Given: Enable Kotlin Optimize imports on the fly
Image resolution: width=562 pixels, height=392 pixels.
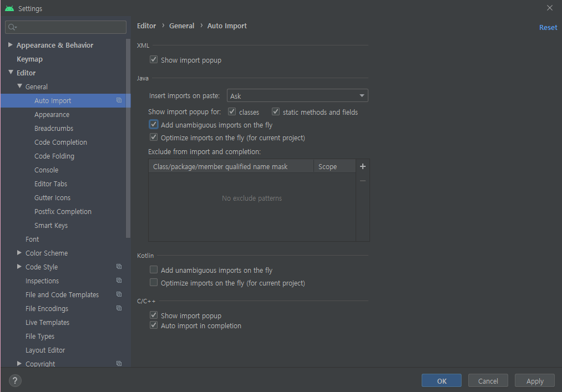Looking at the screenshot, I should [154, 282].
